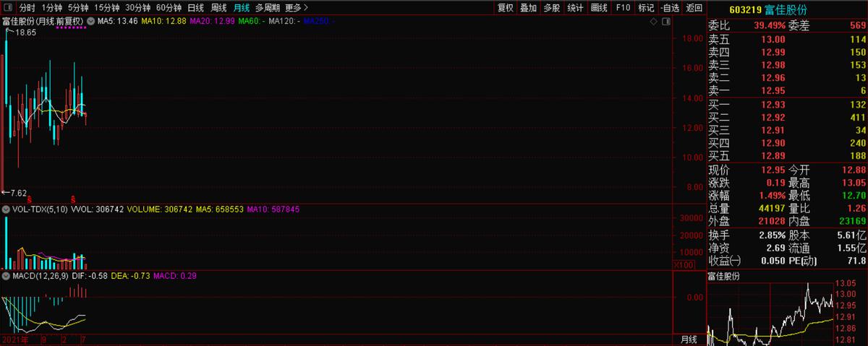The image size is (868, 346).
Task: Expand the main chart indicator dropdown arrow
Action: (90, 21)
